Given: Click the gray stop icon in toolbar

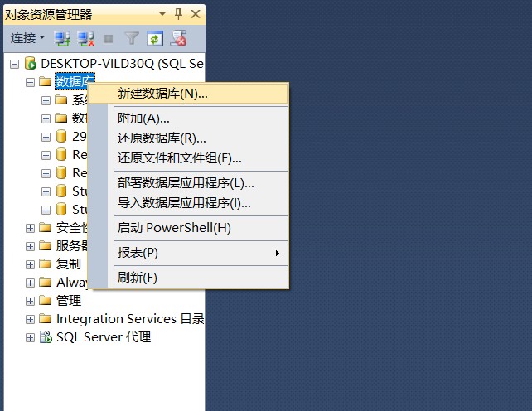Looking at the screenshot, I should [109, 39].
